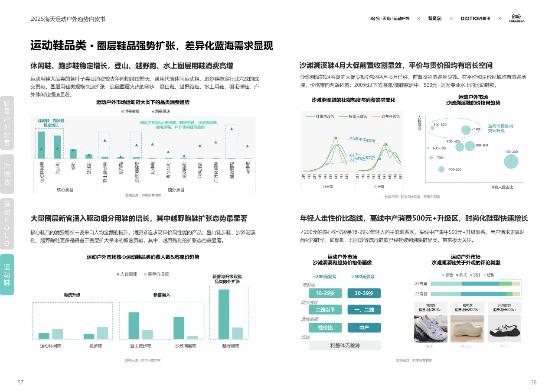Click the FILA black-white sandal photo

tap(504, 329)
